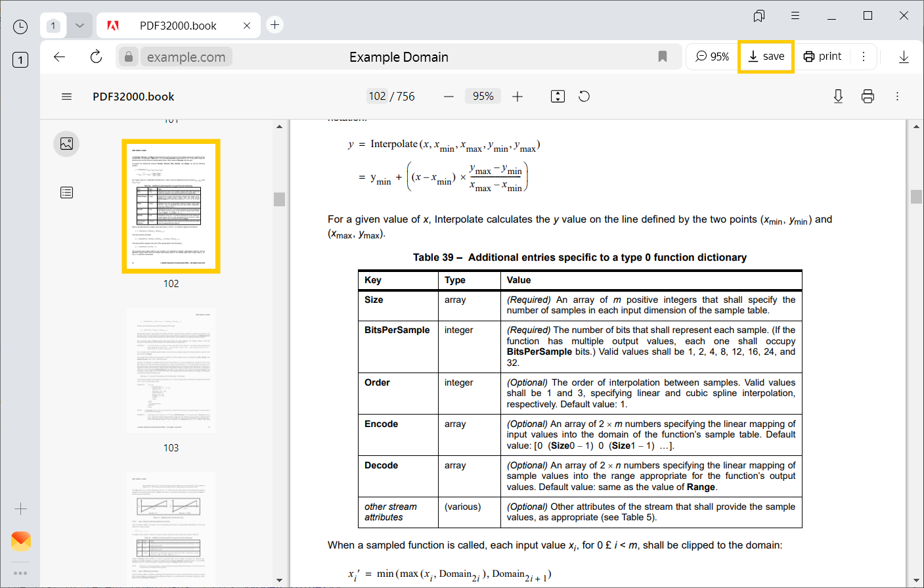Print using the PDF viewer's printer icon

pyautogui.click(x=868, y=97)
